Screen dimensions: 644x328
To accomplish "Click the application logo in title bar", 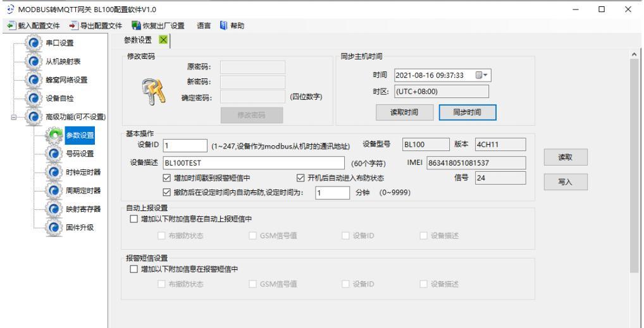I will 11,9.
